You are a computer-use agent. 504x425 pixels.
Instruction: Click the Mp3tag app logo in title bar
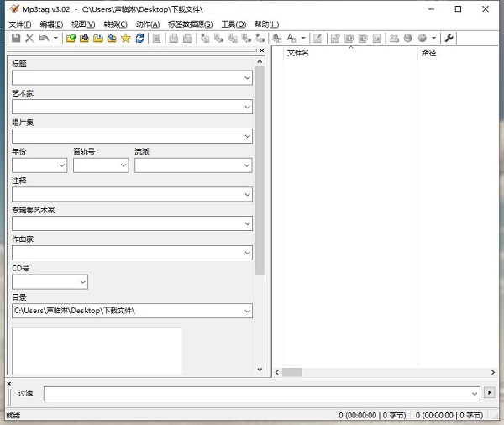[x=14, y=9]
